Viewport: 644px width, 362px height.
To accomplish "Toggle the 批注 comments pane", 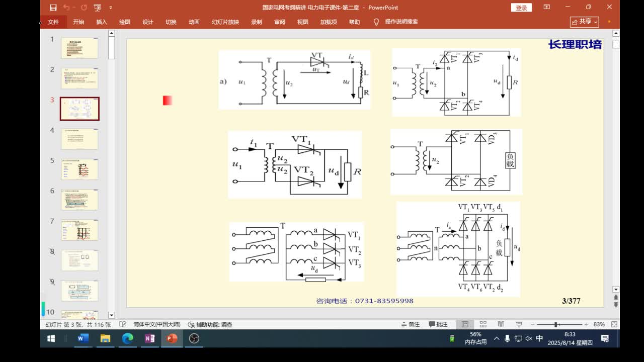I will pos(438,325).
